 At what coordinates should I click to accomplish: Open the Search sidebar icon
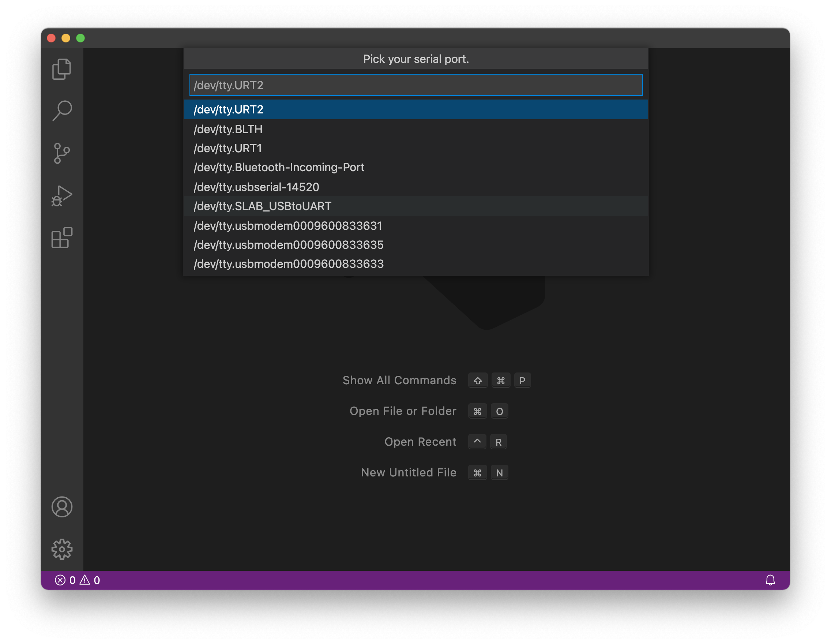click(62, 111)
